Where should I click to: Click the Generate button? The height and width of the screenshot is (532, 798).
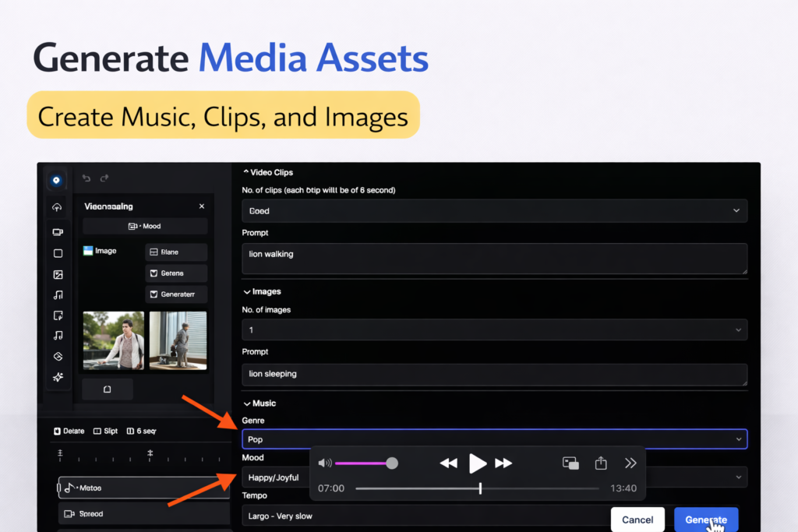click(705, 520)
